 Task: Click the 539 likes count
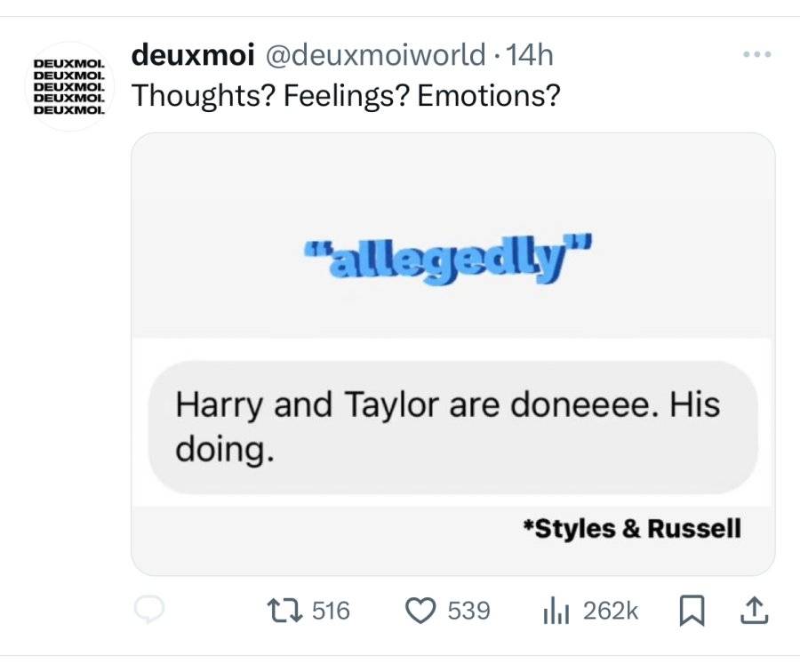[x=468, y=611]
